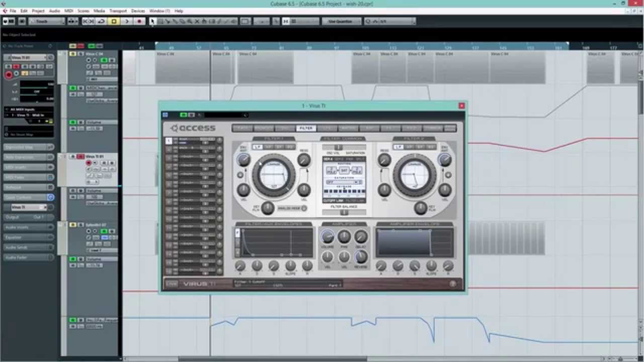Toggle inspector record enable red button

(9, 74)
